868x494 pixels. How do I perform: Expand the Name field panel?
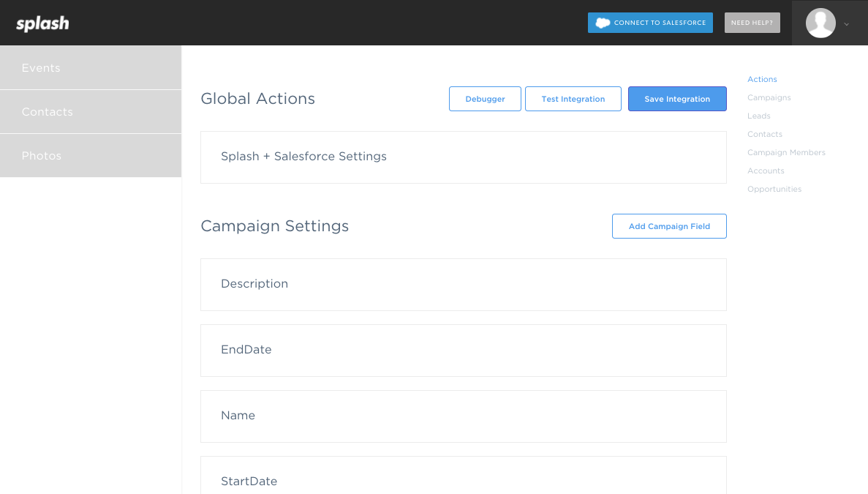(464, 416)
